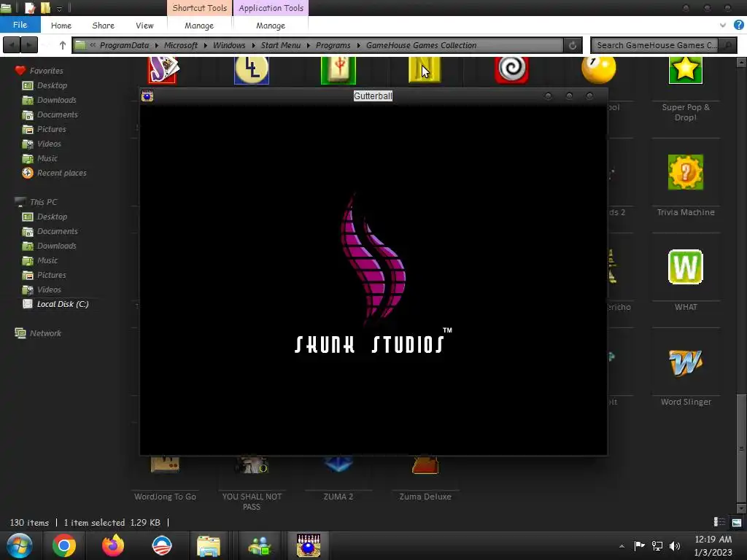This screenshot has width=747, height=560.
Task: Select the yellow circle L game icon
Action: [252, 69]
